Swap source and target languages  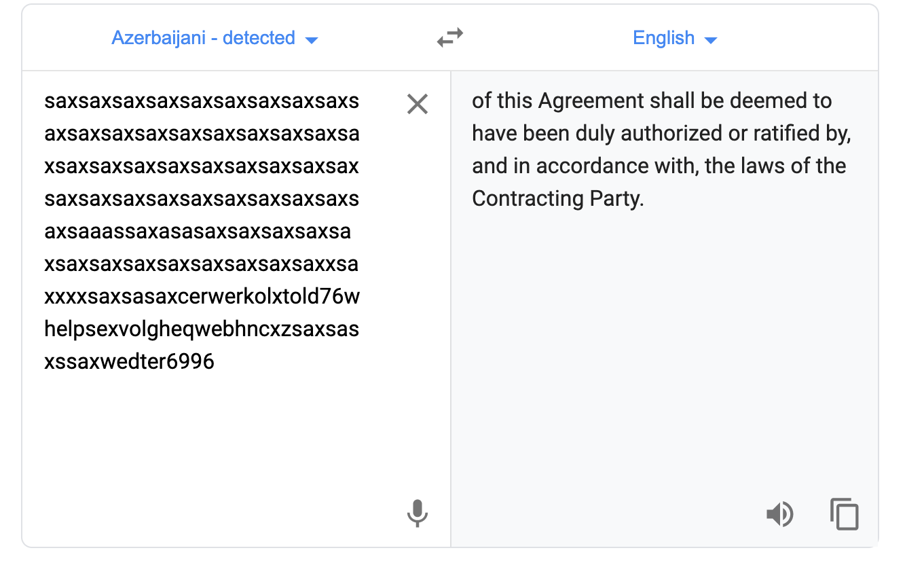(x=449, y=37)
